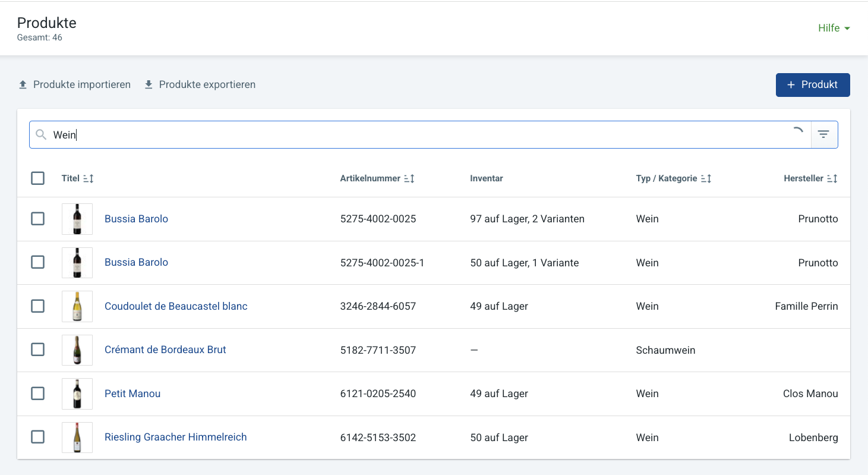Image resolution: width=868 pixels, height=475 pixels.
Task: Click the download icon for Produkte exportieren
Action: [149, 84]
